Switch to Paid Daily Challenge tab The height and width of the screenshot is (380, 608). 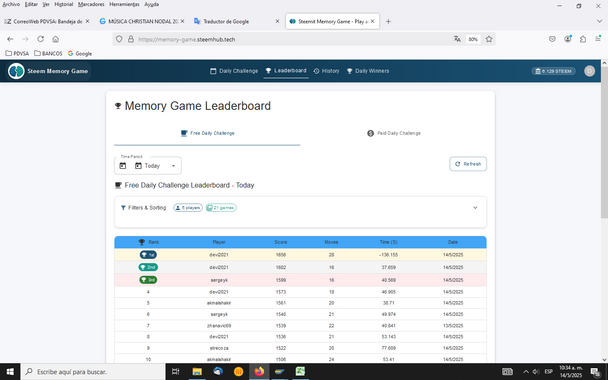pyautogui.click(x=394, y=133)
